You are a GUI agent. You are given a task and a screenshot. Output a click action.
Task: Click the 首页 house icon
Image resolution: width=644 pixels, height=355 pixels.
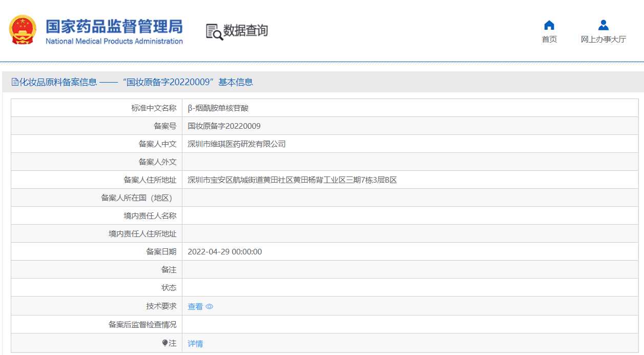[549, 25]
